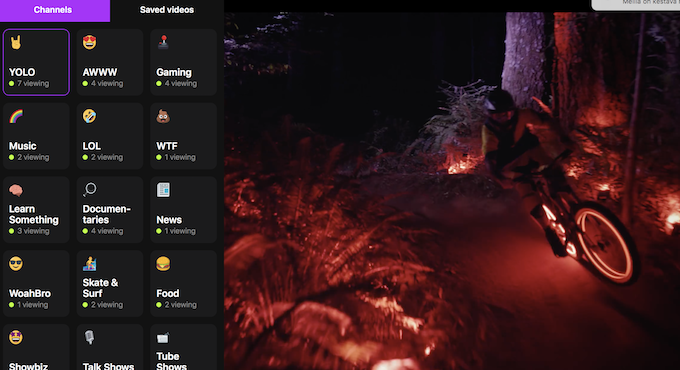Click the Tube Shows camera icon
The width and height of the screenshot is (680, 370).
[x=163, y=337]
